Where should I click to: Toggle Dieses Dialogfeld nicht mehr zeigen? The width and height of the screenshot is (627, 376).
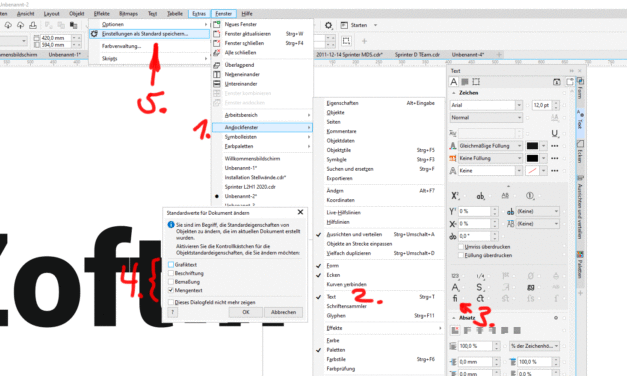coord(171,302)
